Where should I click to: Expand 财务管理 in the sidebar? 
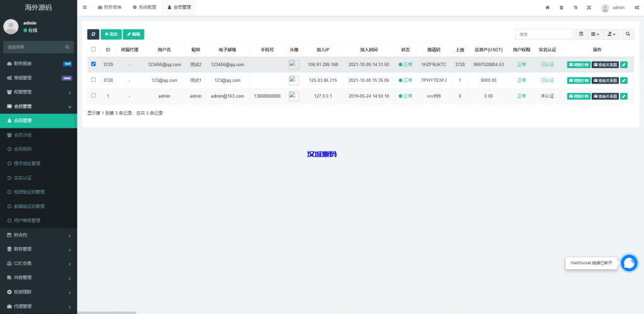click(x=38, y=249)
